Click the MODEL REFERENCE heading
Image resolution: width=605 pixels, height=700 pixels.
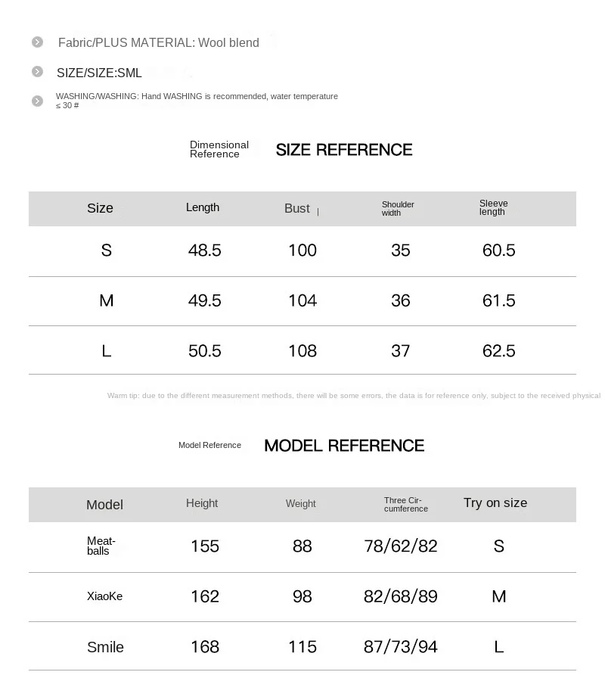click(344, 446)
